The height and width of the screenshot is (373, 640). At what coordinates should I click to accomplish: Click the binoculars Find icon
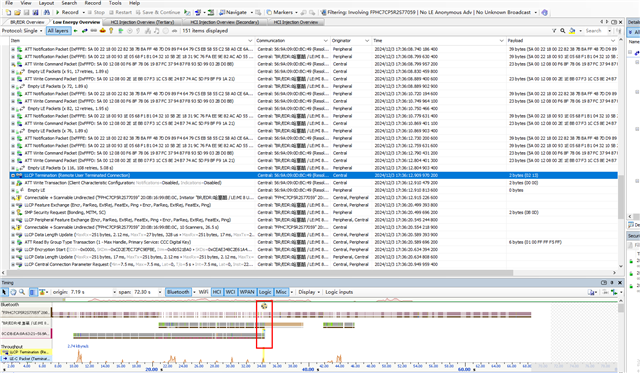pos(47,12)
